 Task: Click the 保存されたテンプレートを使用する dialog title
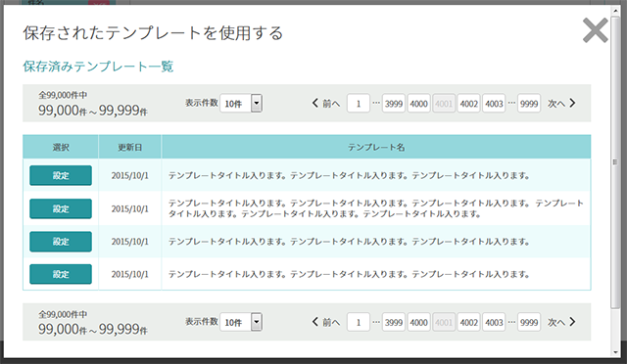coord(153,33)
